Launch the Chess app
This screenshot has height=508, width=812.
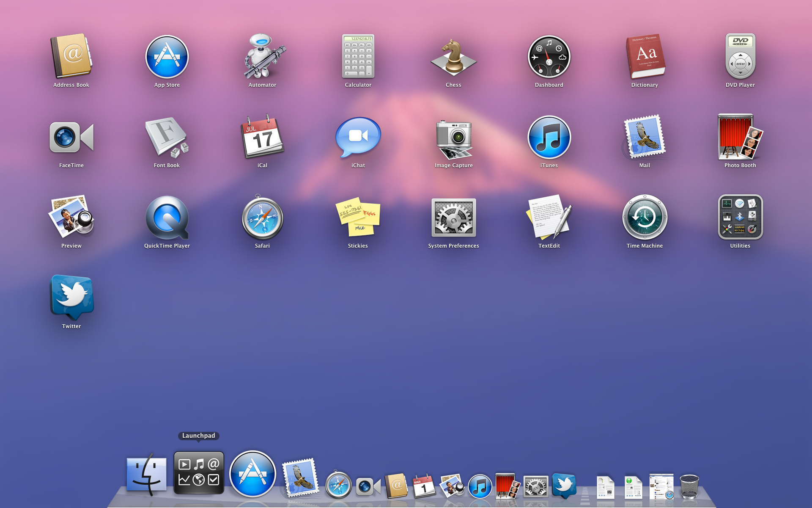click(x=453, y=56)
